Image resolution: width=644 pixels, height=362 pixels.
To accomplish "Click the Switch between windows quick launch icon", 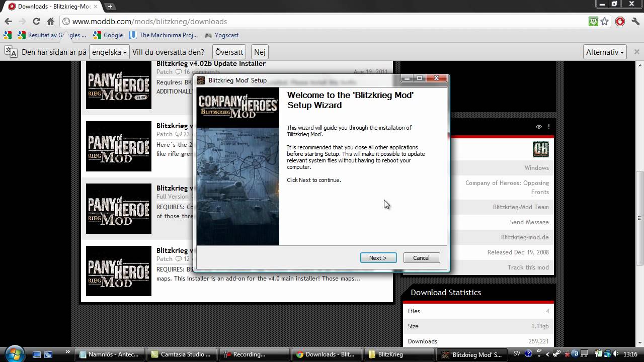I will click(x=48, y=354).
